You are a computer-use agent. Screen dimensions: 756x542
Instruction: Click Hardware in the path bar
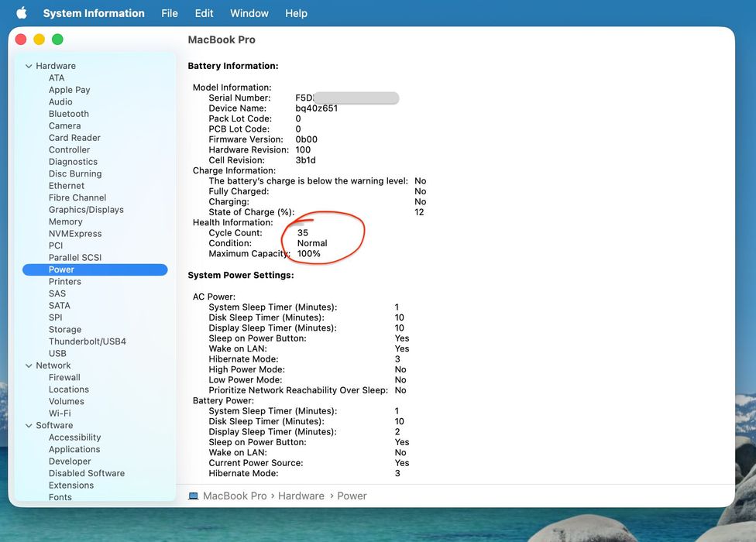click(x=301, y=496)
